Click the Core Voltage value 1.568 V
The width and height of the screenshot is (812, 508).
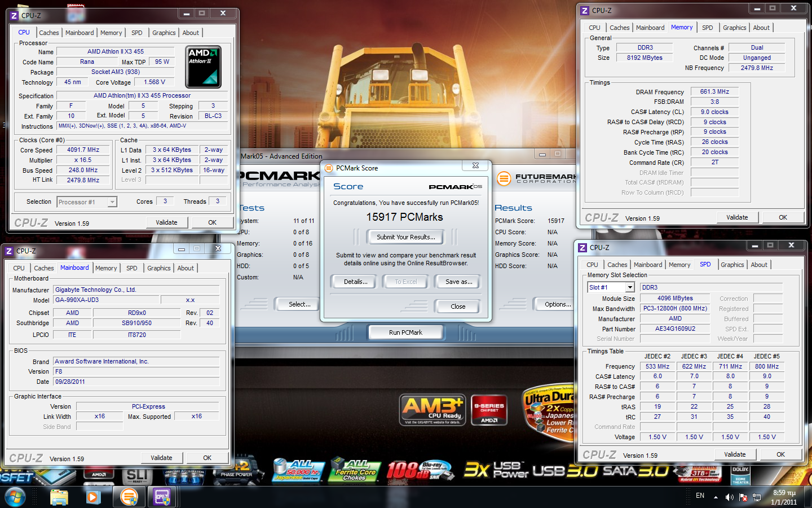click(155, 82)
